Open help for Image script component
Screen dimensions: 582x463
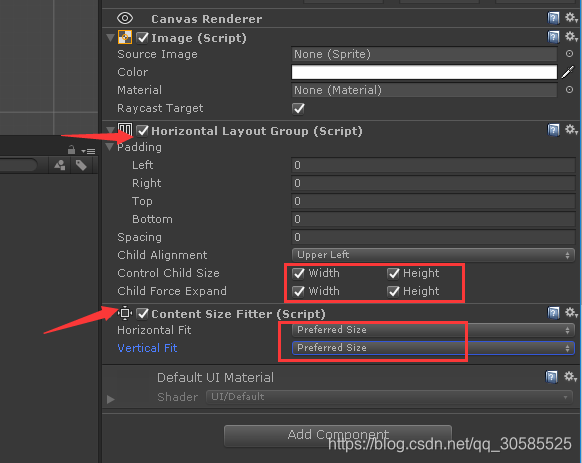pyautogui.click(x=553, y=37)
